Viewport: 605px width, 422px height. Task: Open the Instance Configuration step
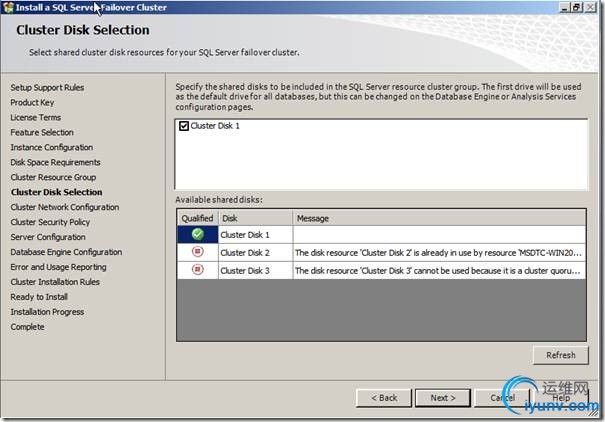coord(51,147)
